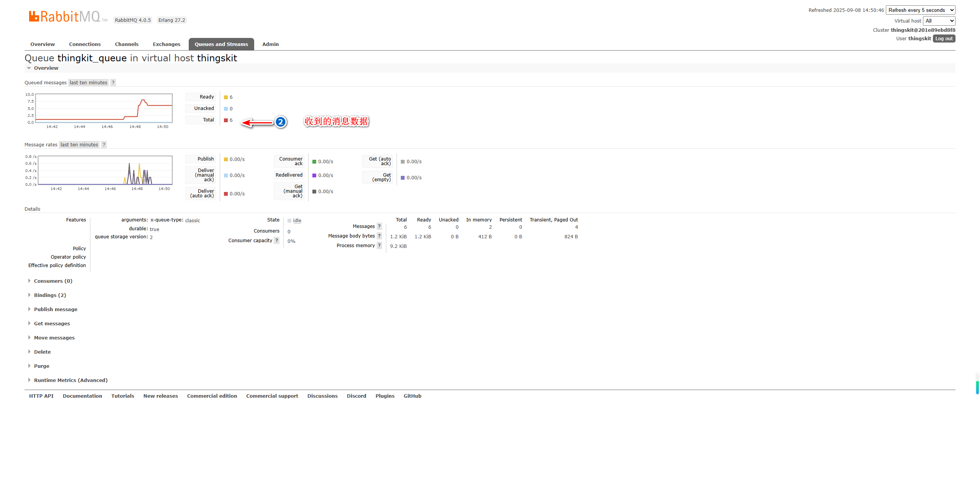Expand the Purge section
The width and height of the screenshot is (980, 500).
(41, 366)
